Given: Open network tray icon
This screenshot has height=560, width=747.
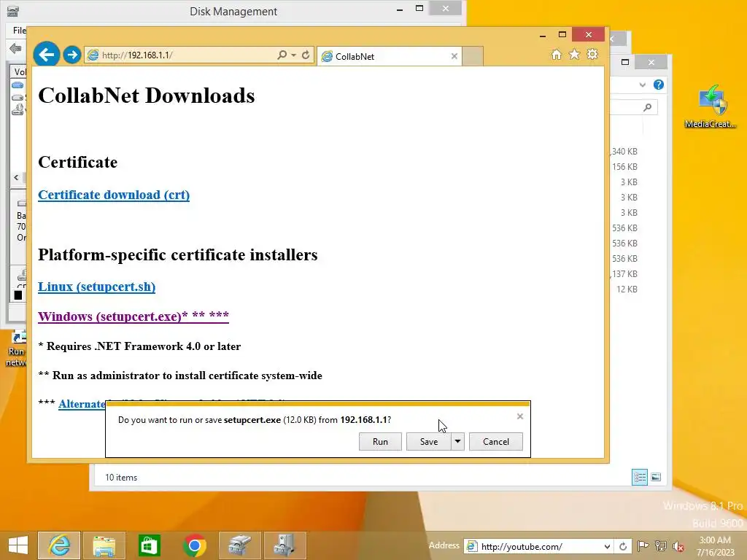Looking at the screenshot, I should (x=661, y=546).
